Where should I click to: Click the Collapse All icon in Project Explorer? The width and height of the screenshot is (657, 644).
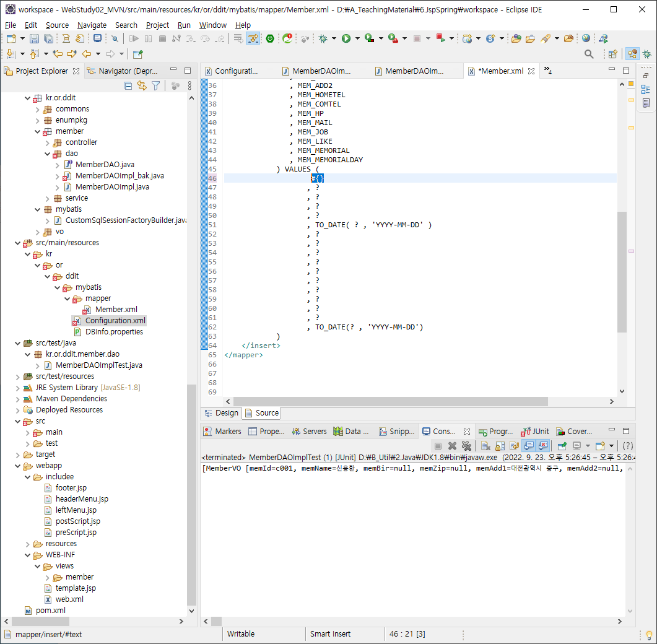[x=128, y=86]
